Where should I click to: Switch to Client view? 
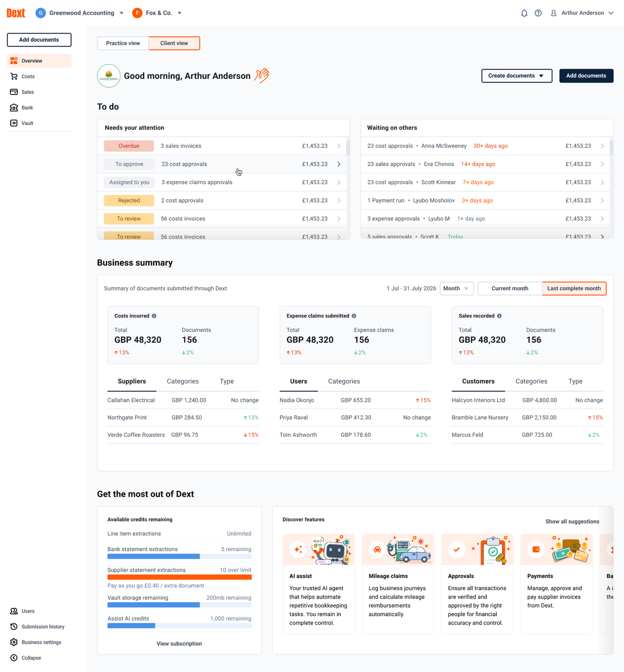tap(174, 43)
